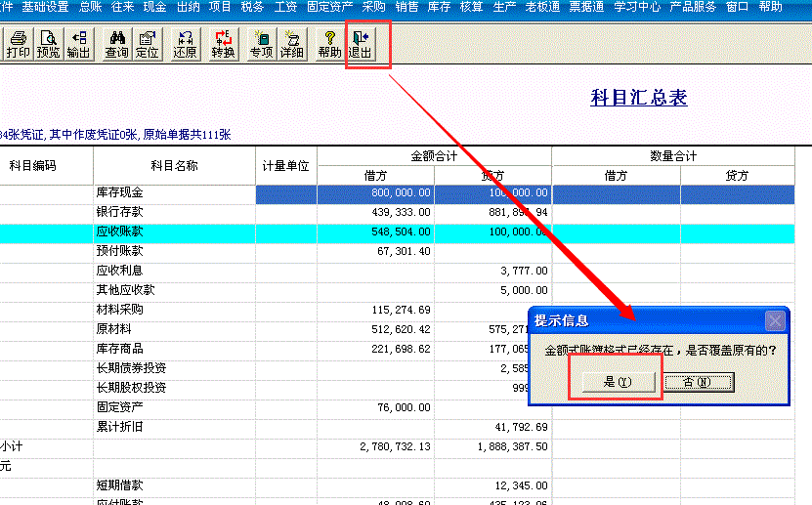This screenshot has width=812, height=505.
Task: Click the 转换 (Convert) toolbar icon
Action: pyautogui.click(x=224, y=45)
